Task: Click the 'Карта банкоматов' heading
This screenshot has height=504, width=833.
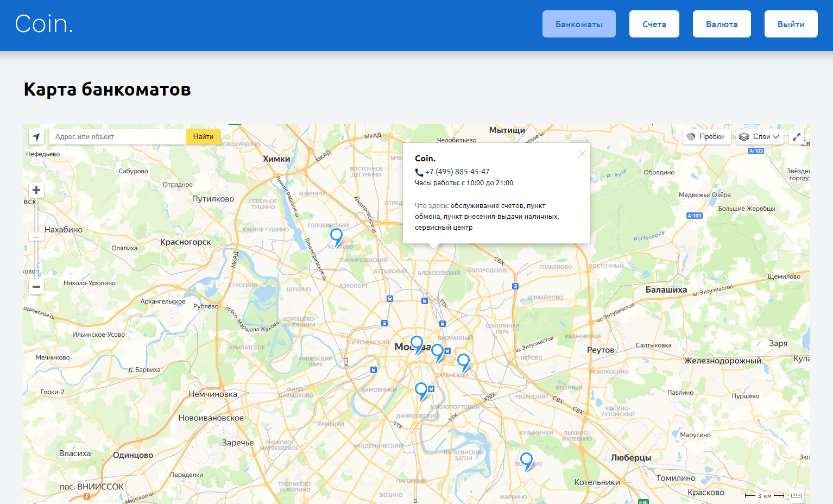Action: [108, 89]
